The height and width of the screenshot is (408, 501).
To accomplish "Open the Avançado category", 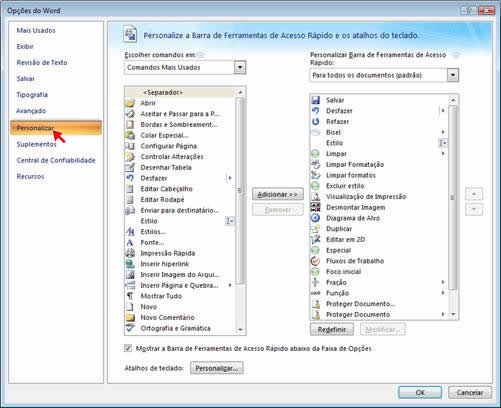I will pos(31,111).
